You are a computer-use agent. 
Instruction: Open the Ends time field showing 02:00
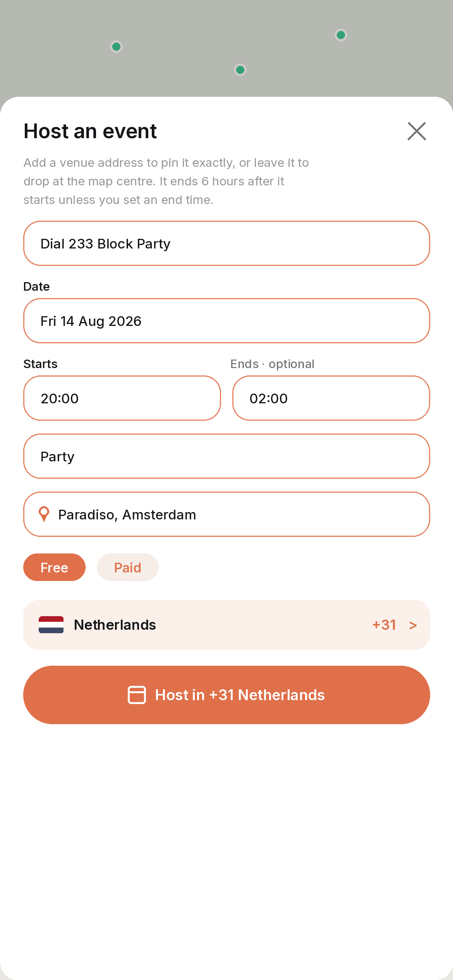(331, 398)
